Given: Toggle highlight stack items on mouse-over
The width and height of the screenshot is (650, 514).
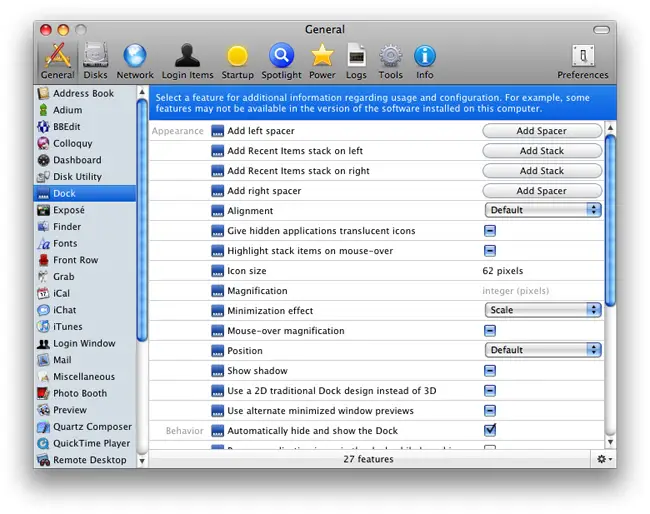Looking at the screenshot, I should (x=490, y=251).
